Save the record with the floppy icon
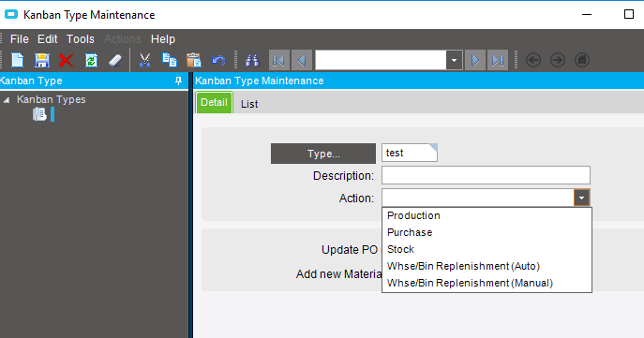 [x=42, y=60]
